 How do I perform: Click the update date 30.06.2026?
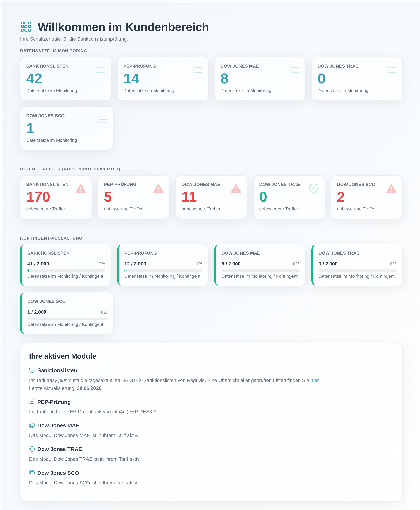(89, 388)
